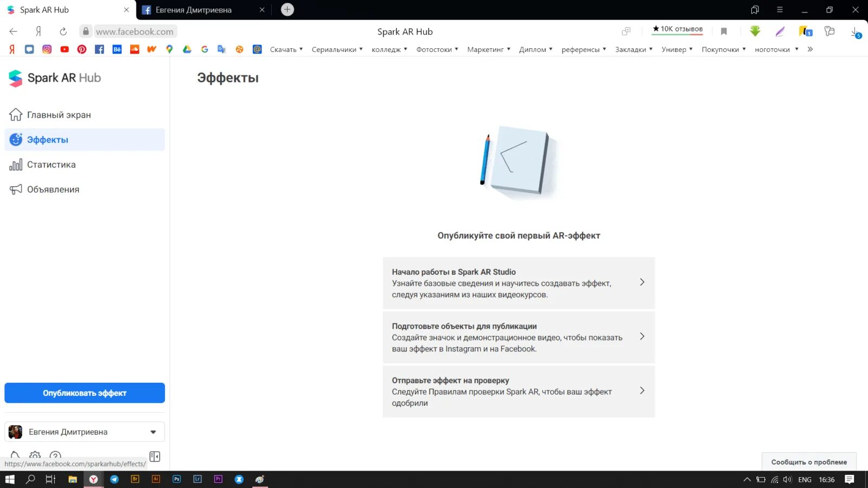This screenshot has height=488, width=868.
Task: Expand the Маркетинг bookmarks folder
Action: pyautogui.click(x=489, y=49)
